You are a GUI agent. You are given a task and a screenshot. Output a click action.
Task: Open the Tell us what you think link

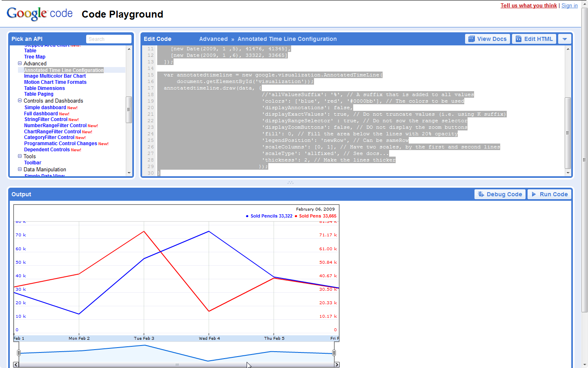tap(529, 5)
